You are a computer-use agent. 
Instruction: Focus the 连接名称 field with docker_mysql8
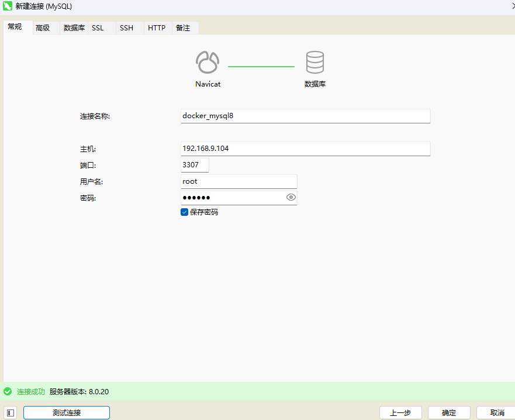306,116
